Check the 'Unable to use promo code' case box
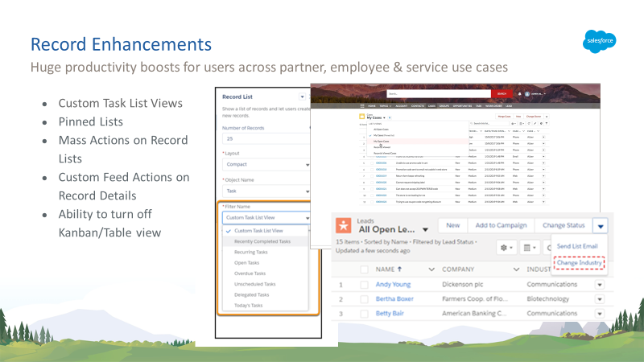644x362 pixels. click(x=372, y=163)
